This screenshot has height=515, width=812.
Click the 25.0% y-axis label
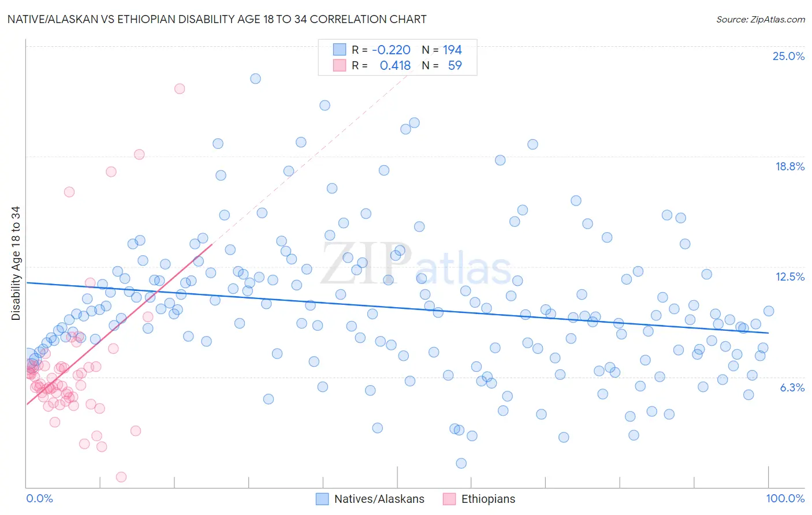click(788, 56)
